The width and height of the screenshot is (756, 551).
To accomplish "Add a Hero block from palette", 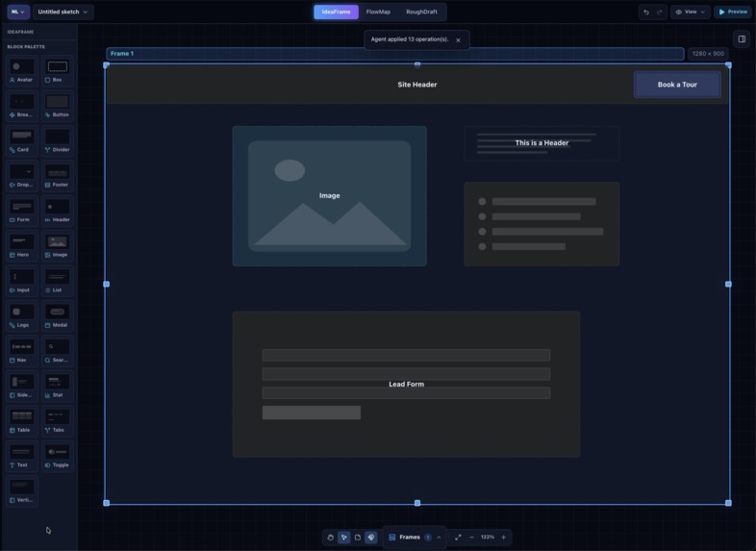I will (x=22, y=246).
